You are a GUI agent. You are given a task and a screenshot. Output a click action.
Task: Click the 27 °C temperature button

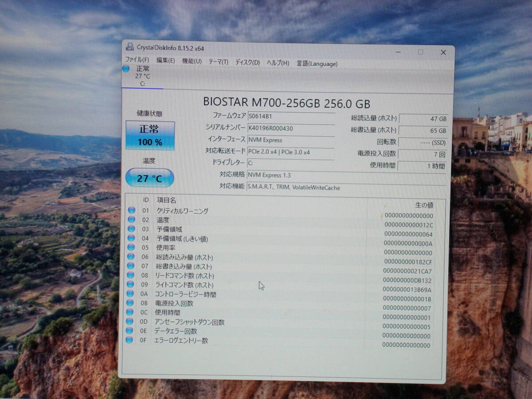150,178
